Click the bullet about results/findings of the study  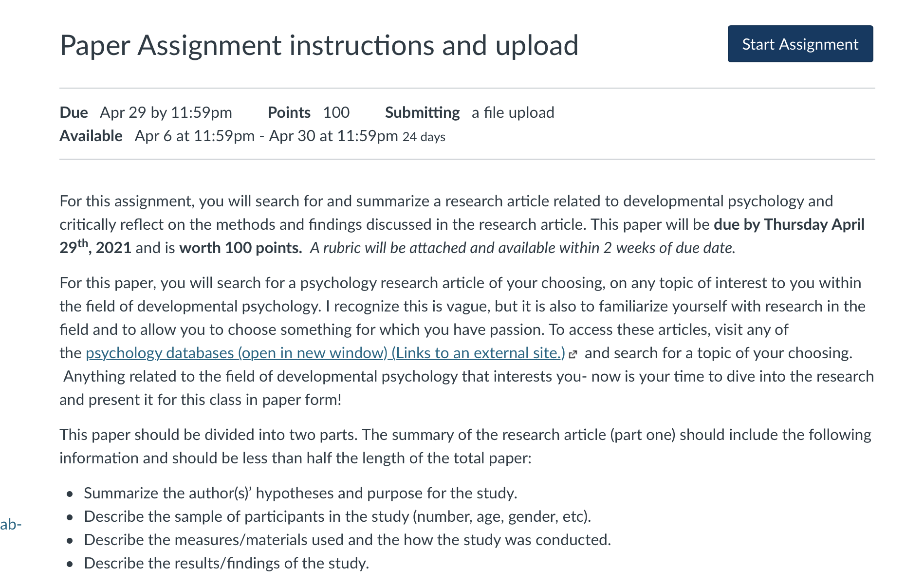click(226, 563)
